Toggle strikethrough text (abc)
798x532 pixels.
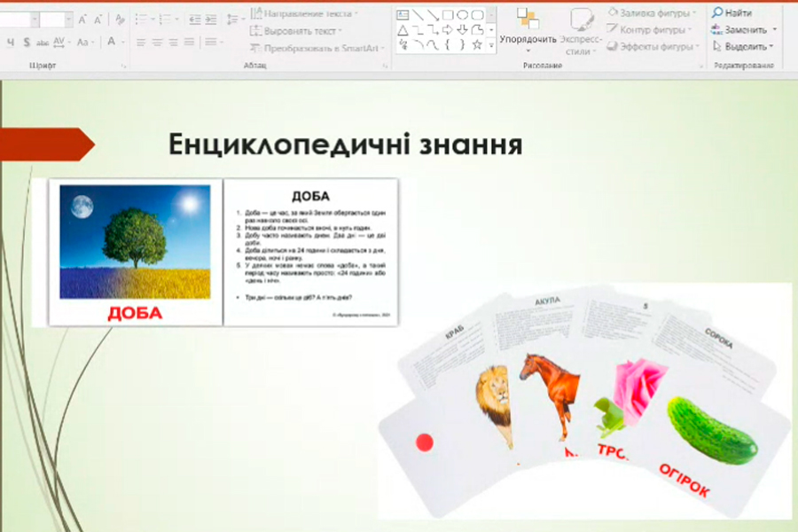[x=43, y=43]
